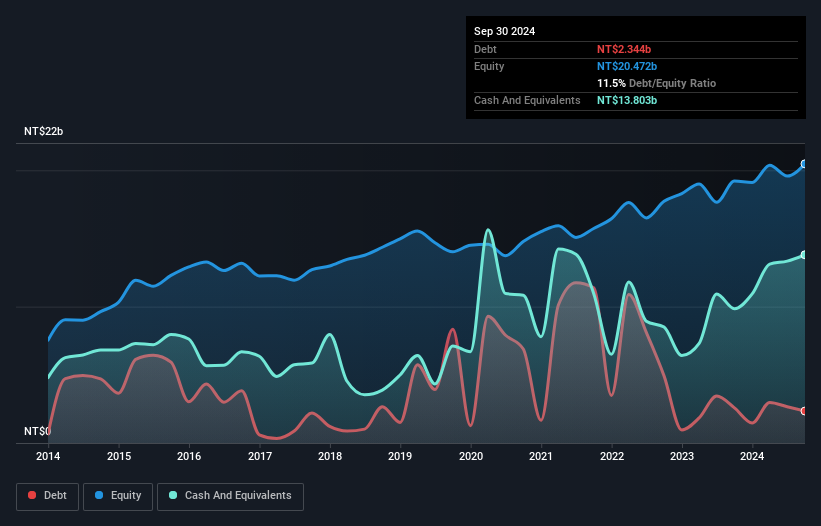Click the Equity endpoint marker on the blue line

pos(804,164)
